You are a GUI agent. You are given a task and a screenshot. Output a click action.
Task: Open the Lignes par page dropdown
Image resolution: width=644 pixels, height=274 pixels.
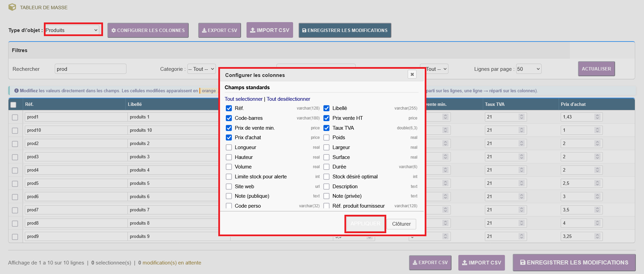[529, 69]
